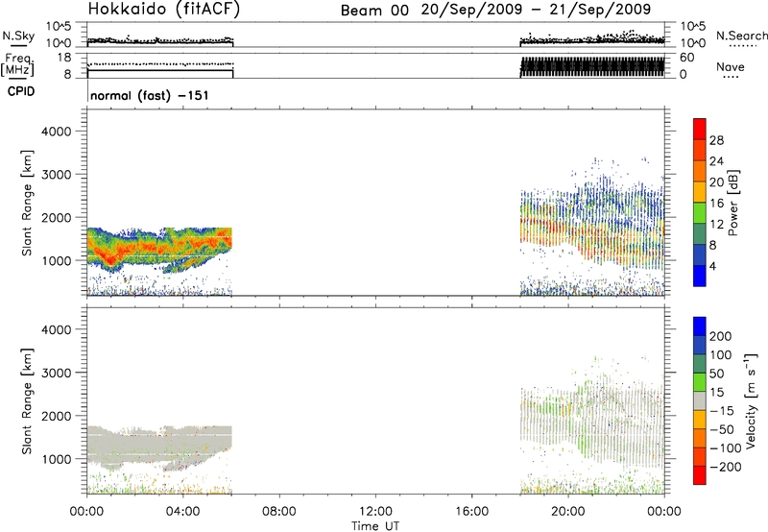Click the '28' tick on Power colorbar

click(716, 140)
